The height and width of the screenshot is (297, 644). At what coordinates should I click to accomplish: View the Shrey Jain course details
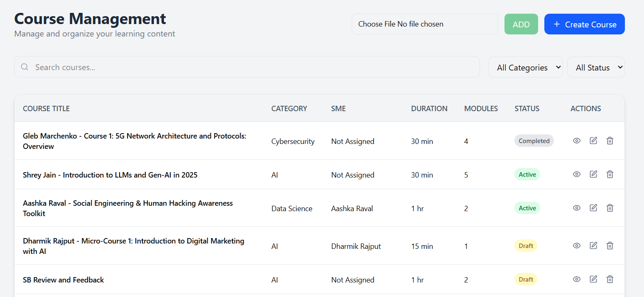coord(576,174)
